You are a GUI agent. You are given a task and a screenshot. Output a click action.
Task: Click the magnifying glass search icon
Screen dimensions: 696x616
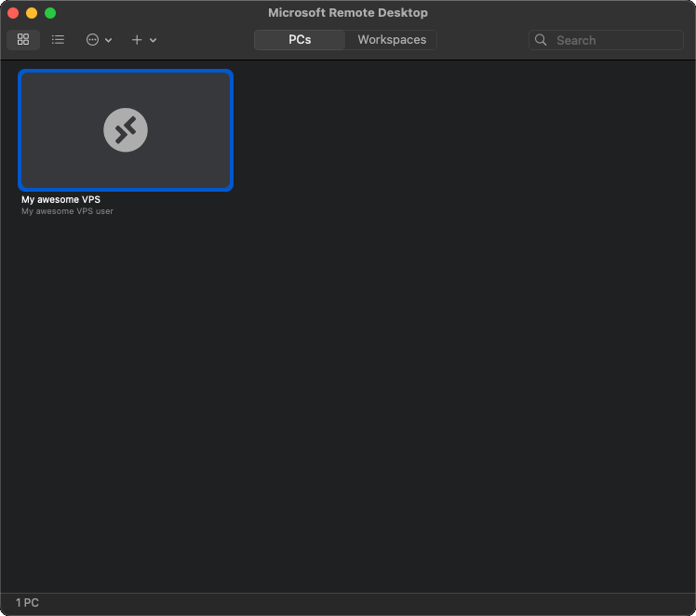pyautogui.click(x=541, y=40)
